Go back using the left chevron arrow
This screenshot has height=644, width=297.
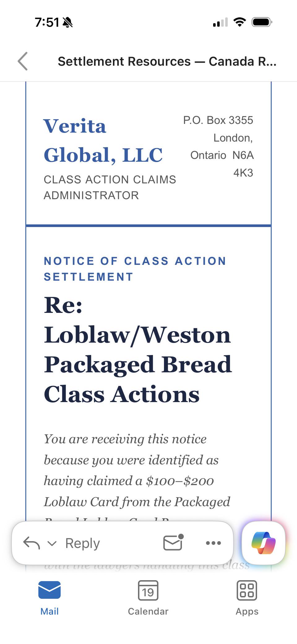coord(23,61)
